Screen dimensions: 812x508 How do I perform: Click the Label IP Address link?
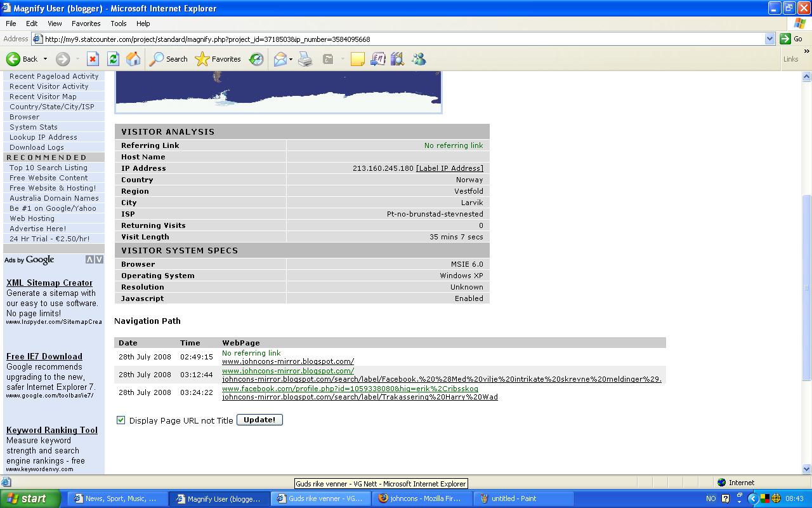click(450, 168)
